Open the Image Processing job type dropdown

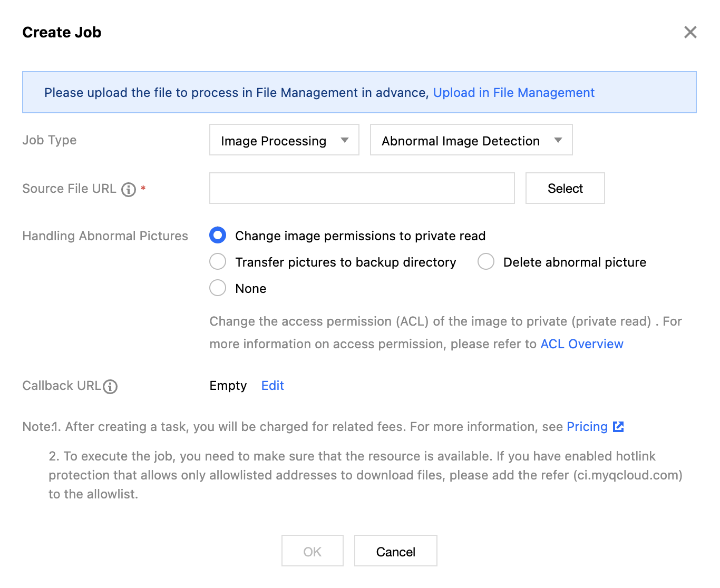point(284,140)
